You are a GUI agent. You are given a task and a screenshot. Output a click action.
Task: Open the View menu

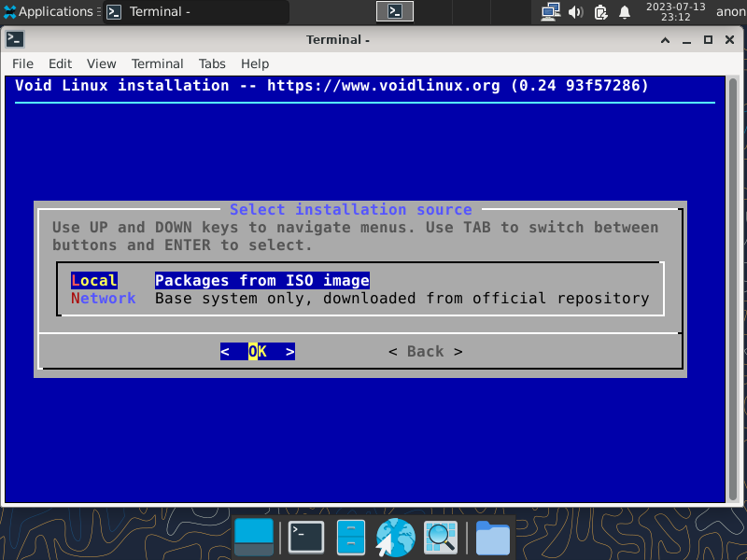pos(101,63)
